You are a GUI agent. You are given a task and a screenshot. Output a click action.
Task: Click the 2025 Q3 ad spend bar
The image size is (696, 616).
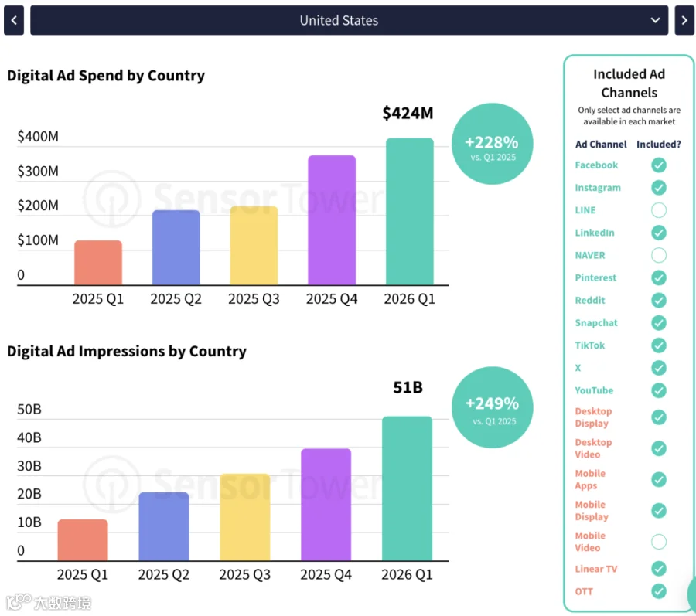(254, 246)
